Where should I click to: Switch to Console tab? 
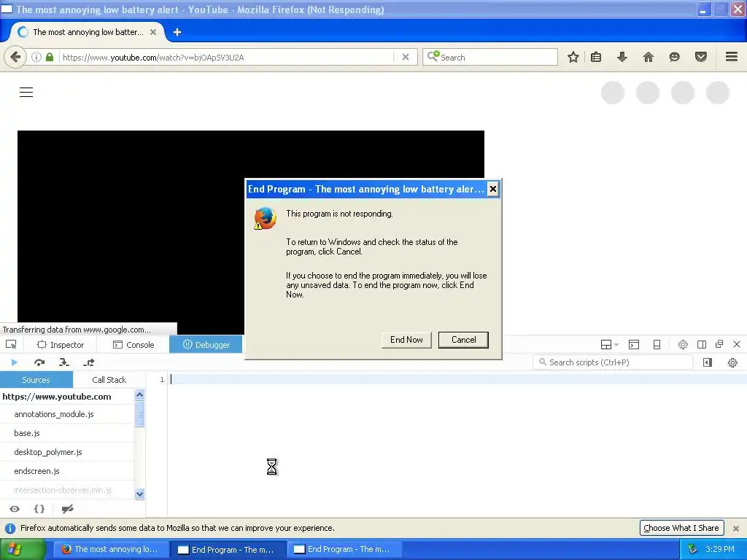(133, 345)
